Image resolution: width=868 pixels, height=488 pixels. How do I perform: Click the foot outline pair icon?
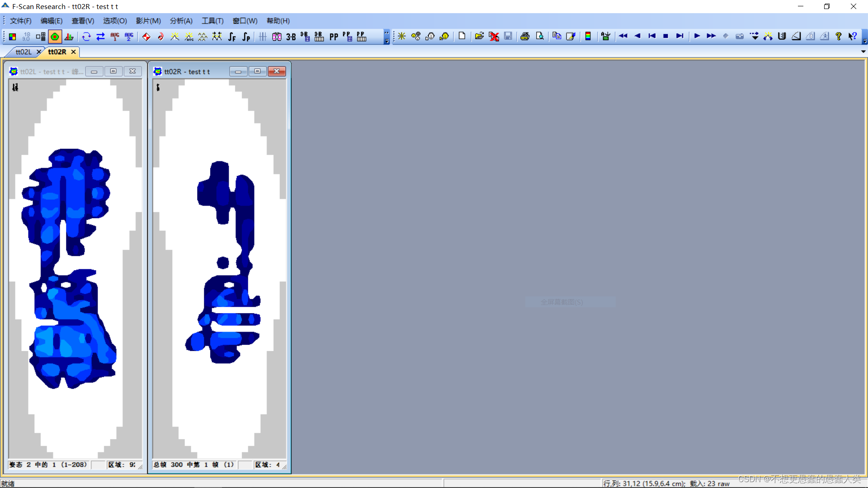coord(277,37)
